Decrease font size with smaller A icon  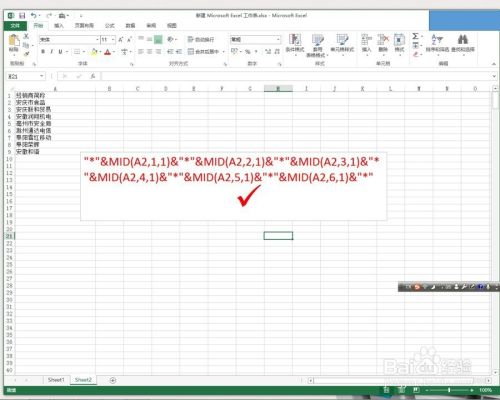click(x=129, y=40)
